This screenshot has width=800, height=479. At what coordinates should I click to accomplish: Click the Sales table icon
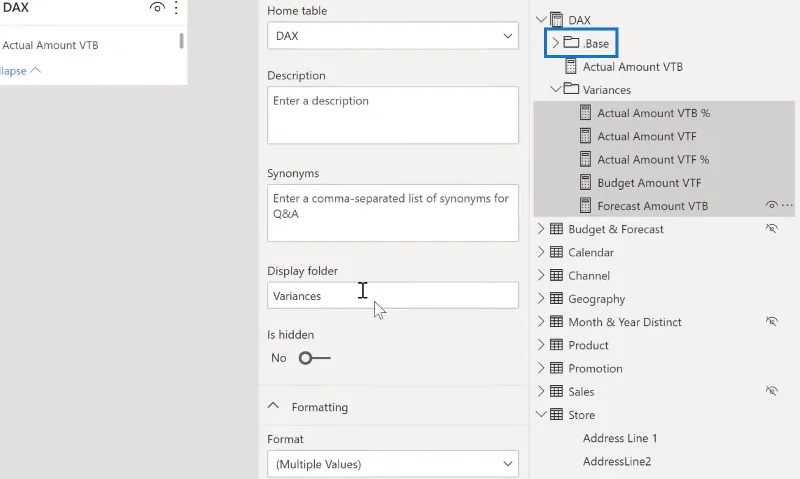click(556, 391)
